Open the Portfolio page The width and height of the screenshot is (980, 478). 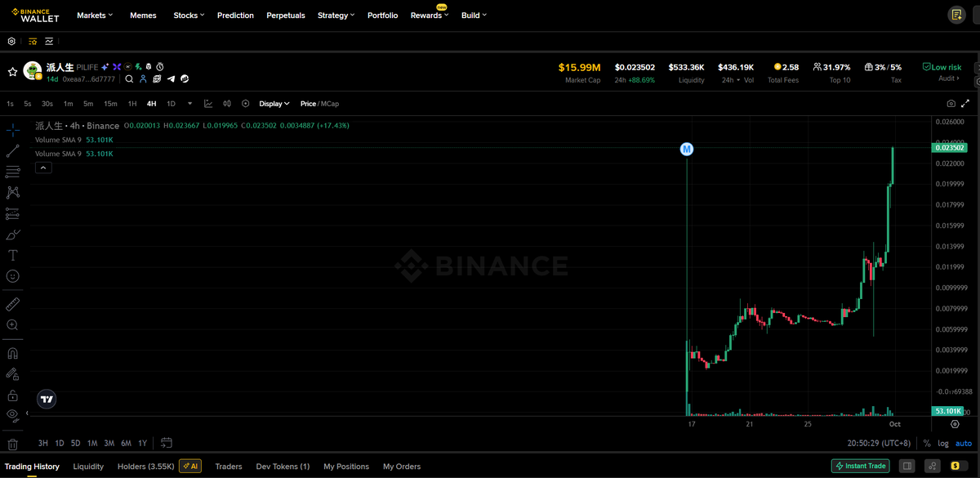383,15
